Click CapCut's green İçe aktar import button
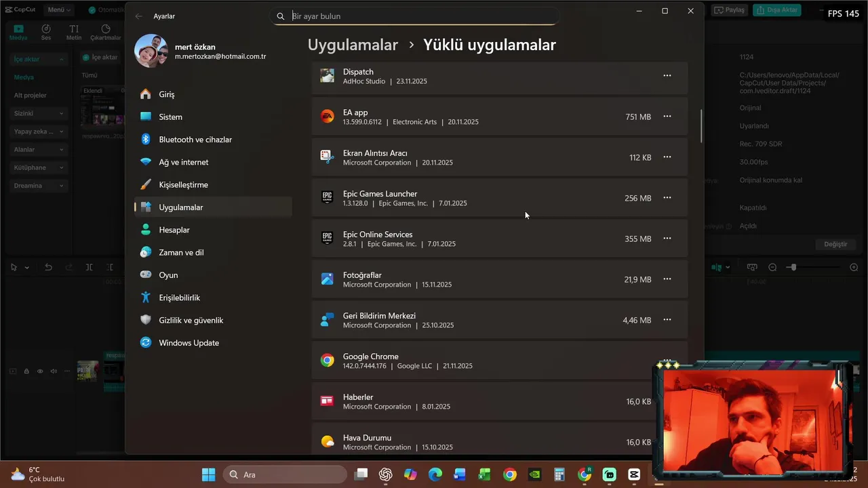The image size is (868, 488). tap(100, 58)
